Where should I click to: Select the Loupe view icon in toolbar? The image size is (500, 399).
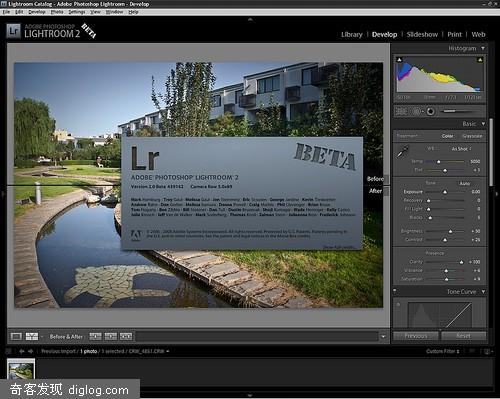[x=16, y=337]
